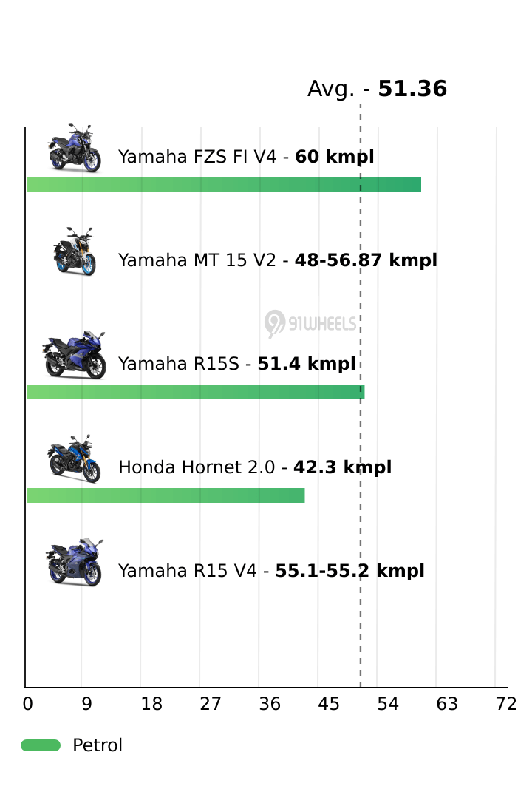Click the Yamaha FZS FI V4 mileage bar

coord(223,185)
